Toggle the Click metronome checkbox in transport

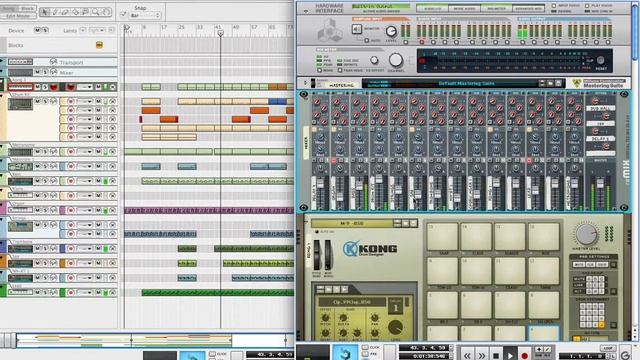pos(365,347)
